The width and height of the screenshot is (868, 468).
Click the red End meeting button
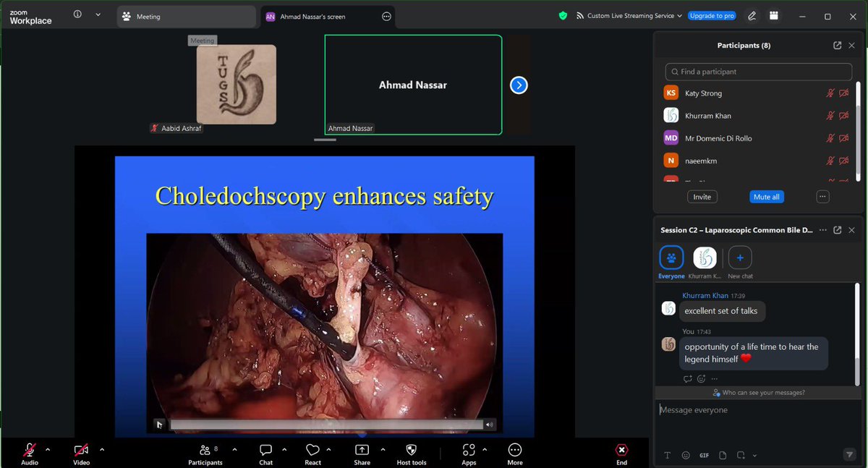pyautogui.click(x=621, y=449)
